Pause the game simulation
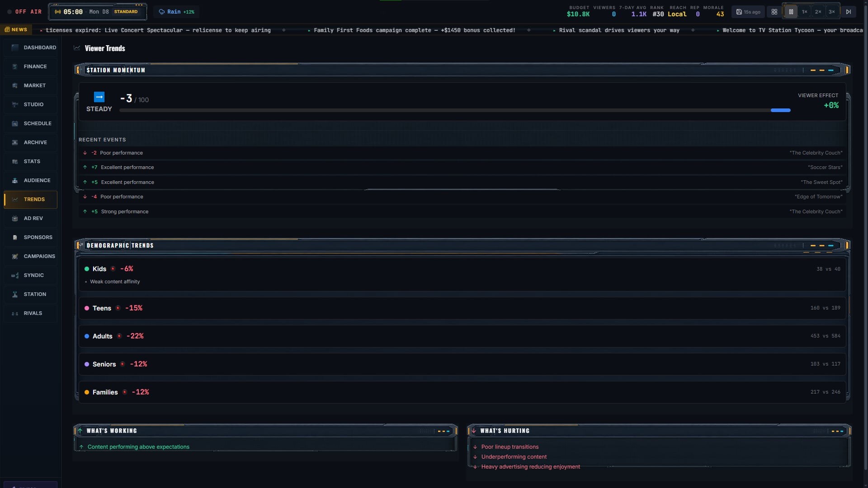This screenshot has height=488, width=868. point(791,12)
